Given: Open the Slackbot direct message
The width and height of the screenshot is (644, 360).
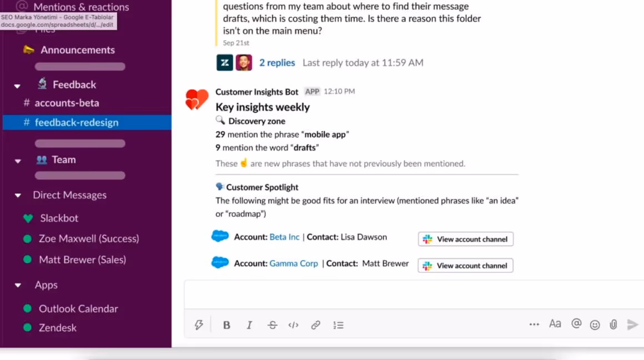Looking at the screenshot, I should 59,218.
